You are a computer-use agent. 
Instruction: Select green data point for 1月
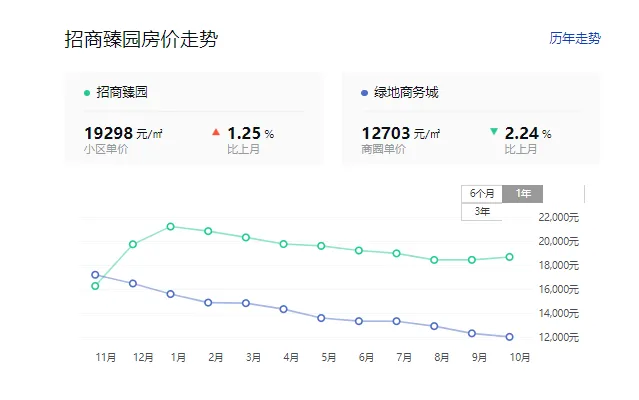(171, 226)
